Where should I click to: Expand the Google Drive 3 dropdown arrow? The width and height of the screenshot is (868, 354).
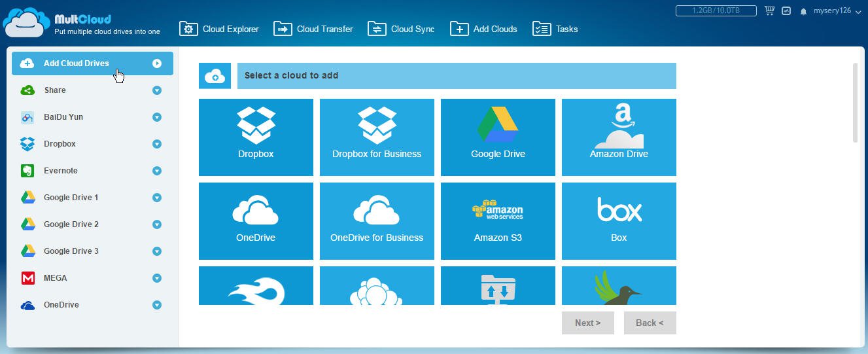tap(157, 251)
